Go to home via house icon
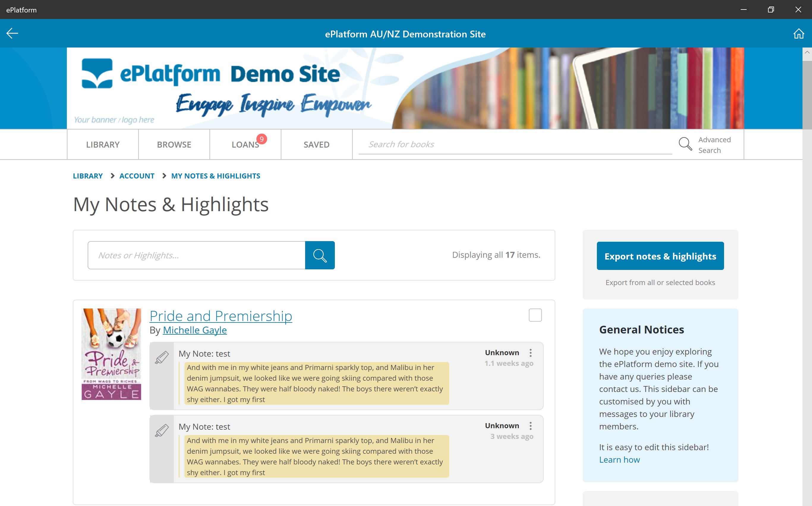Viewport: 812px width, 506px height. pos(798,34)
